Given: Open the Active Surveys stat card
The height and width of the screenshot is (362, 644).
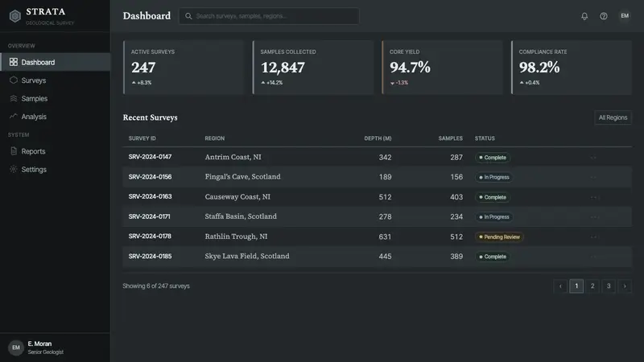Looking at the screenshot, I should click(184, 68).
